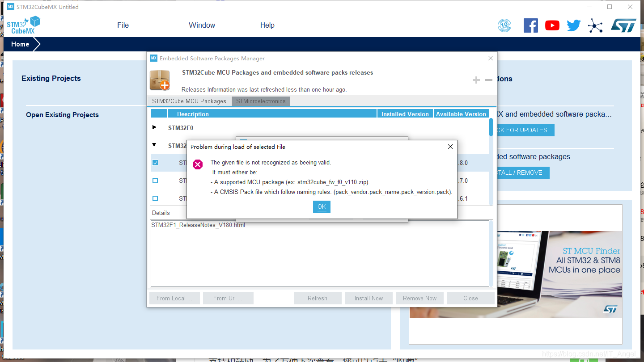Click Open Existing Projects heading
This screenshot has height=362, width=644.
point(62,115)
